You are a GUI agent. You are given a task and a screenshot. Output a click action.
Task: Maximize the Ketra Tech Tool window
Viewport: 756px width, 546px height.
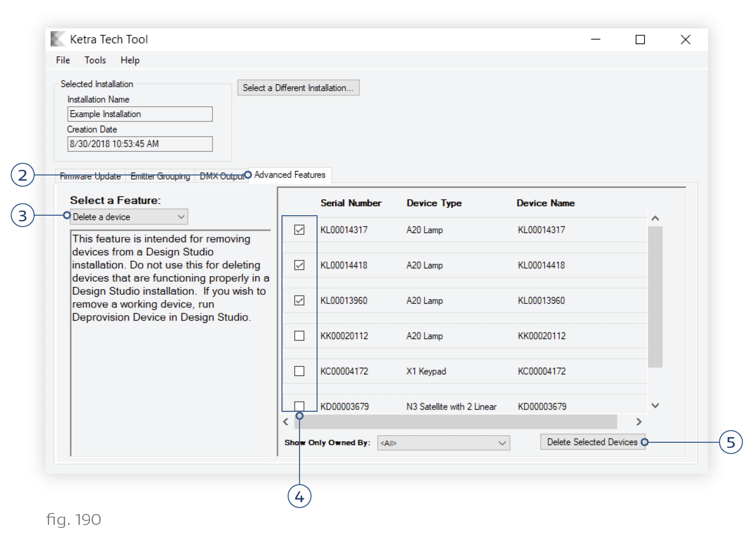pos(640,39)
